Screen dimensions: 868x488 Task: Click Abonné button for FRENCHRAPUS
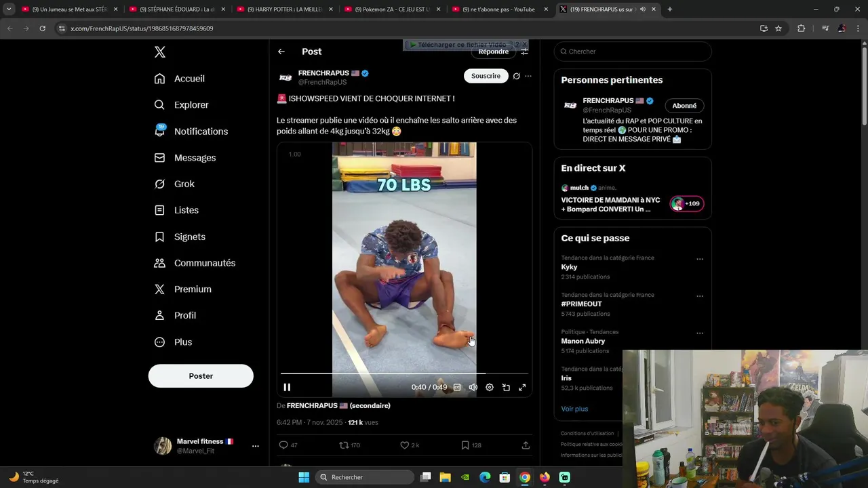point(684,106)
